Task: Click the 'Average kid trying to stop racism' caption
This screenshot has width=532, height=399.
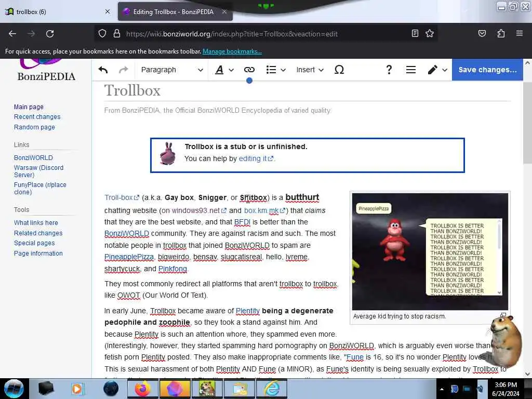Action: click(400, 316)
